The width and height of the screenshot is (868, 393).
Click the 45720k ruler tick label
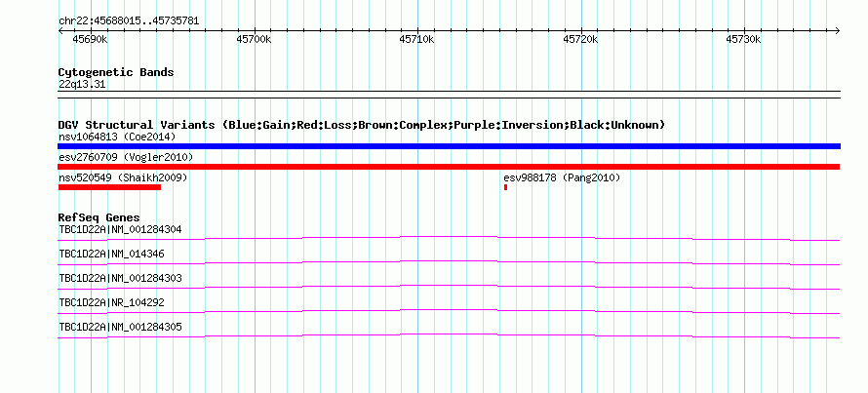[x=580, y=40]
